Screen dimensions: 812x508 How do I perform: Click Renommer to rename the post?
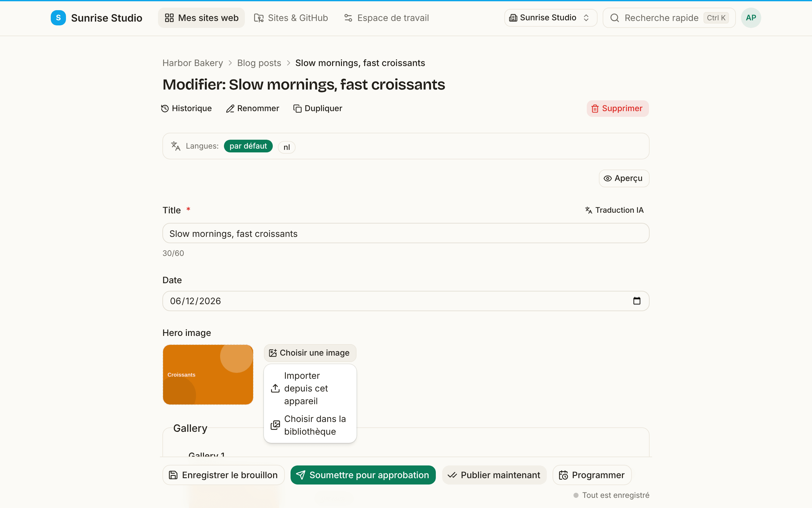[253, 108]
